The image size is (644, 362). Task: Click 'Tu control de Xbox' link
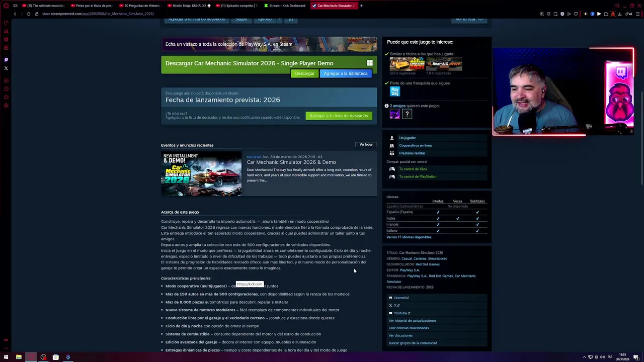[413, 169]
